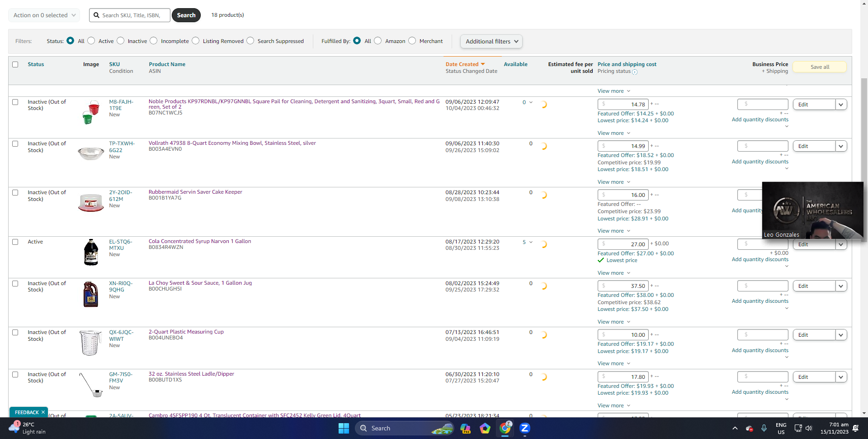
Task: Click price field showing 27.00
Action: [623, 244]
